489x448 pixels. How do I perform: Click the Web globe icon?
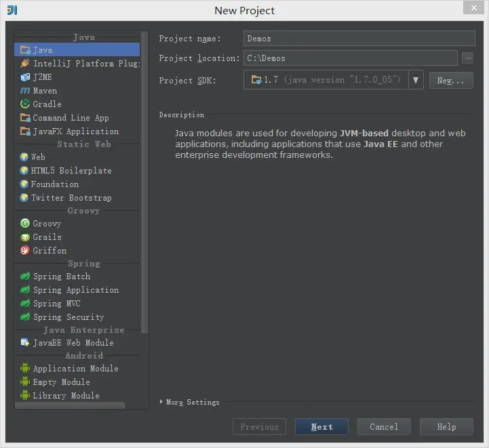pos(24,157)
